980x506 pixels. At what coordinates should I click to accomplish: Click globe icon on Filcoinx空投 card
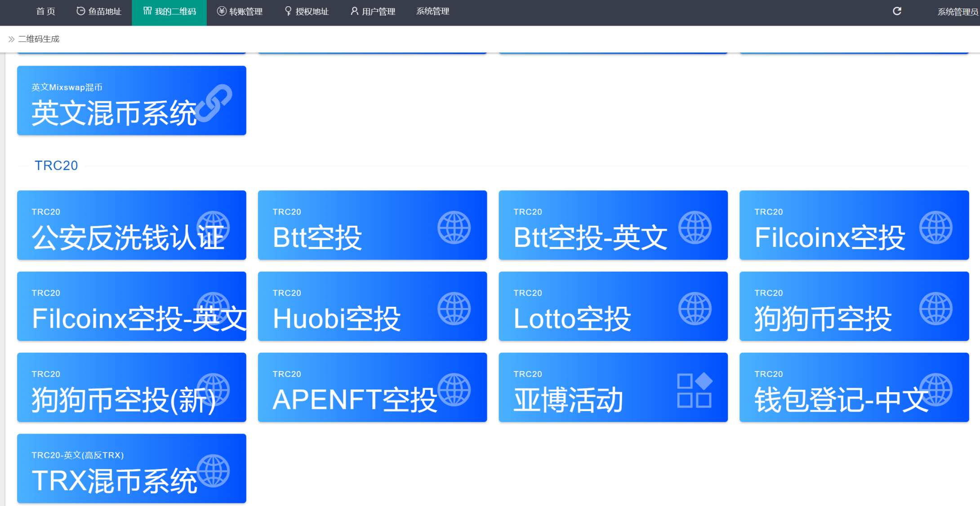pos(936,228)
